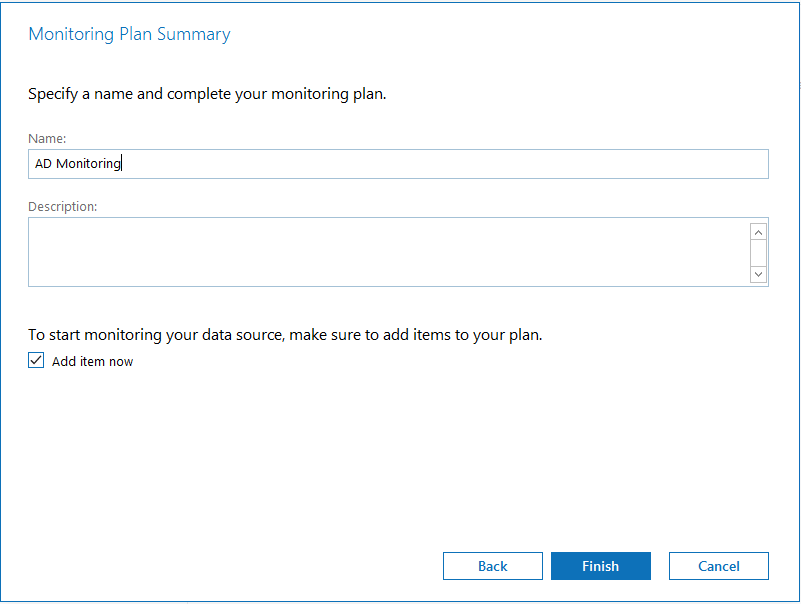The image size is (801, 604).
Task: Click the 'Description:' field label
Action: click(x=63, y=207)
